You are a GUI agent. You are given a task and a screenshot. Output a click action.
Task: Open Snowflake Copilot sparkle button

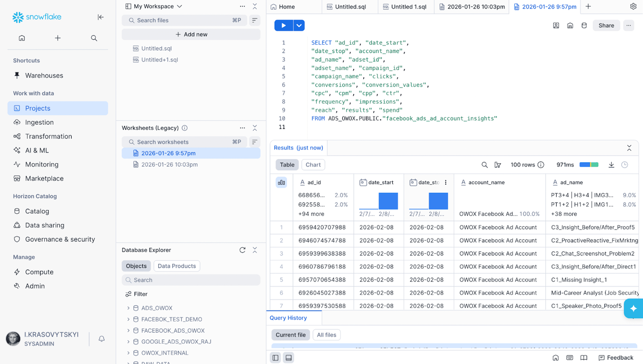tap(634, 309)
